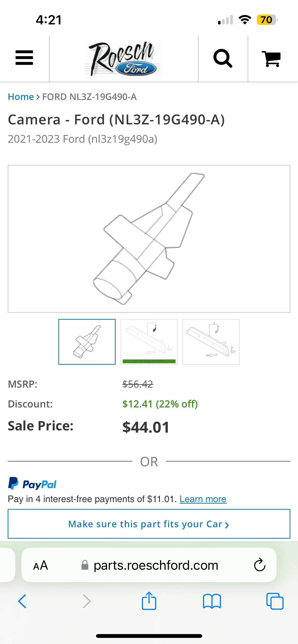Open Safari share sheet
The image size is (298, 644).
click(x=149, y=601)
